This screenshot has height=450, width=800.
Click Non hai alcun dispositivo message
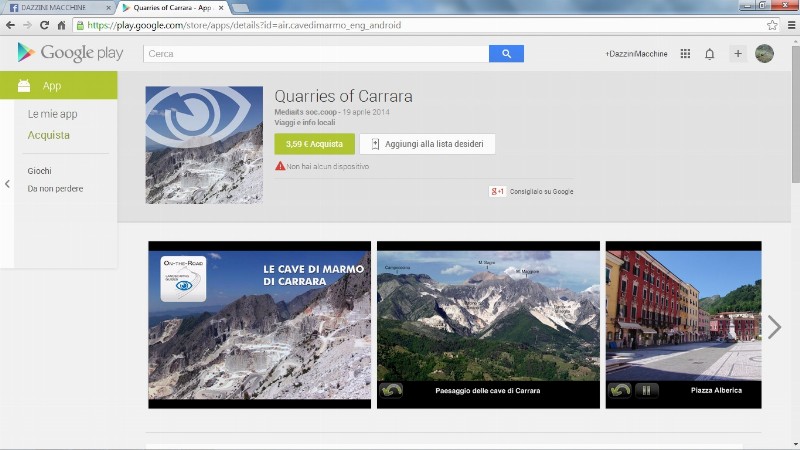click(328, 166)
